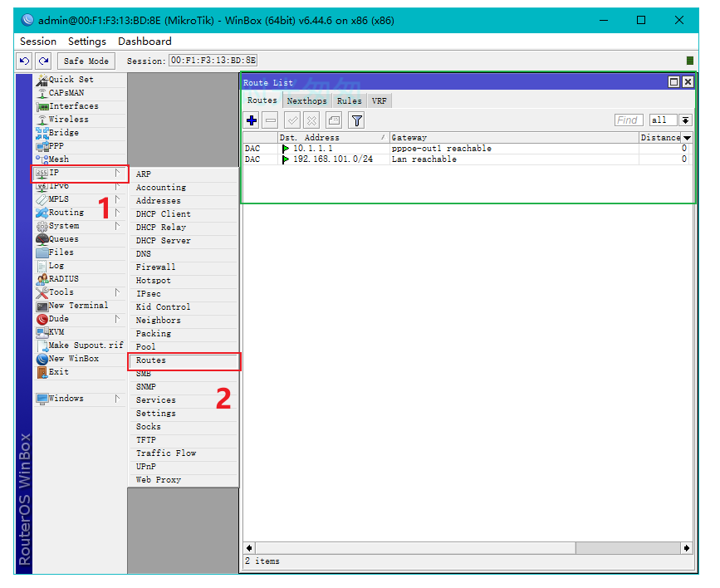Open Queues in sidebar
The image size is (720, 588).
click(x=81, y=239)
